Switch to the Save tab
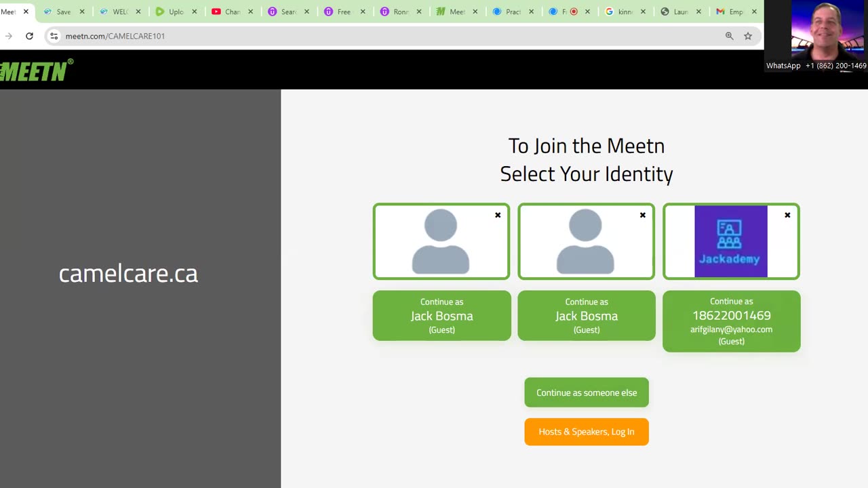 point(63,12)
